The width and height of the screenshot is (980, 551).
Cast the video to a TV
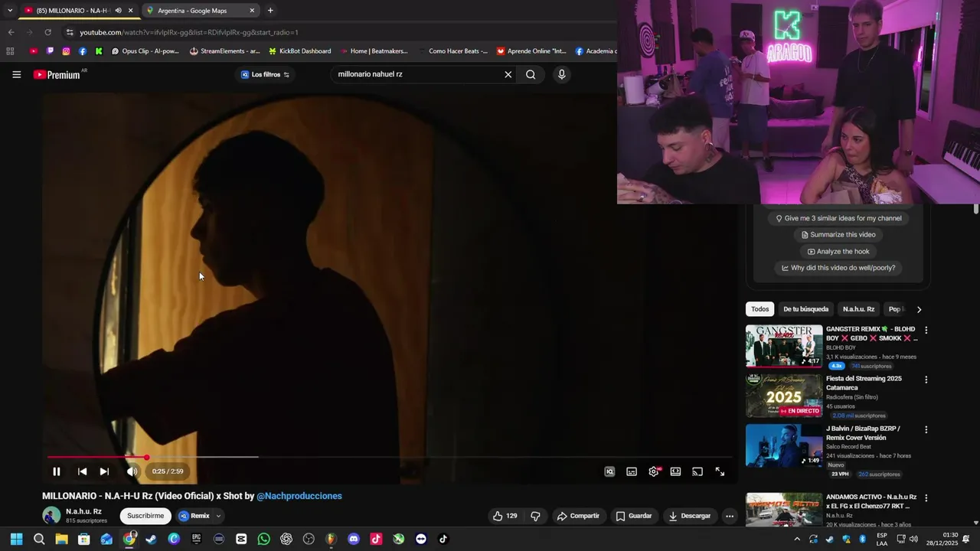697,471
